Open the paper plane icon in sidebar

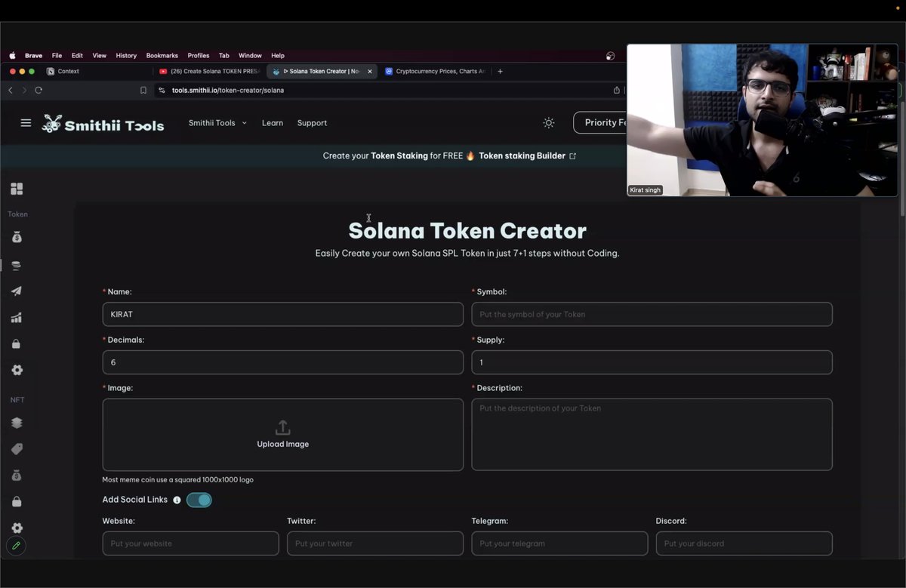click(17, 291)
